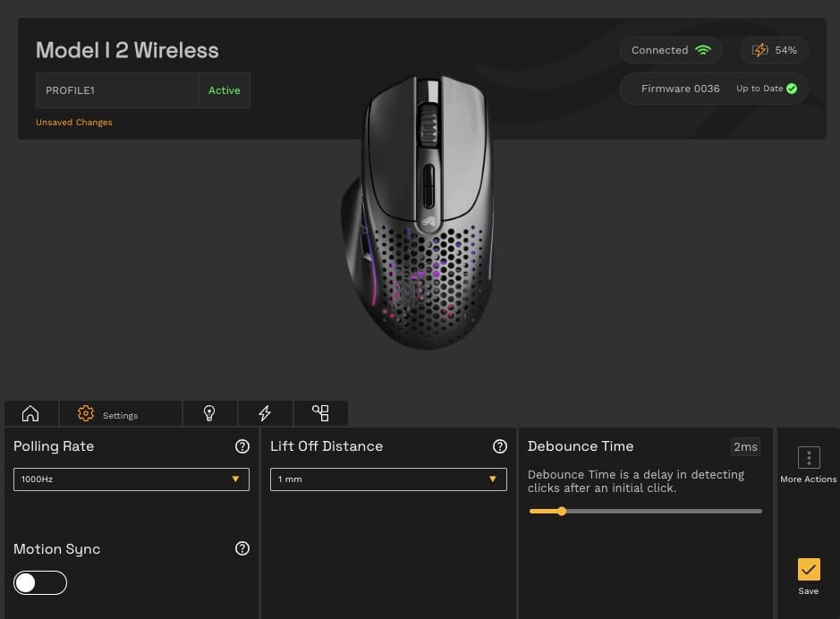
Task: Click the Polling Rate help icon
Action: (242, 446)
